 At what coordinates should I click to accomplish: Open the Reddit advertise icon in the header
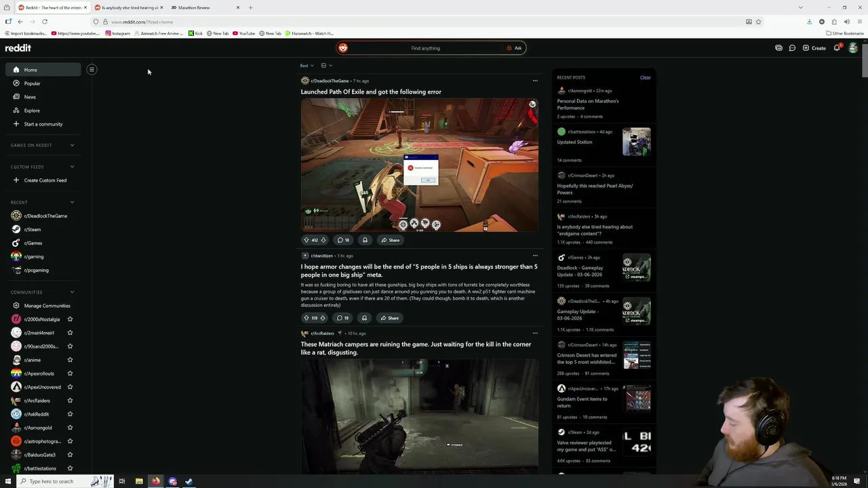click(x=778, y=48)
